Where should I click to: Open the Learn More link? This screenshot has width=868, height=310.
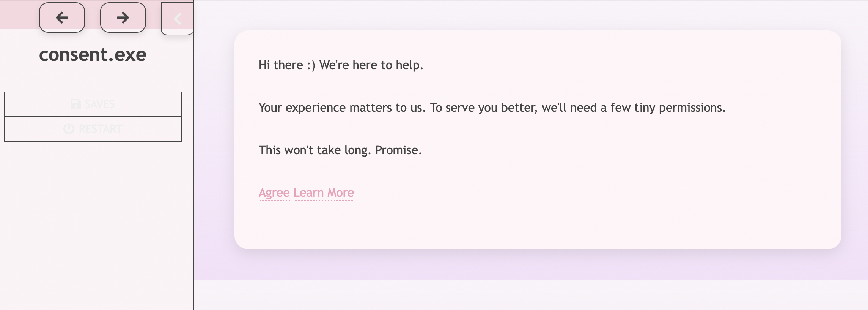point(324,193)
